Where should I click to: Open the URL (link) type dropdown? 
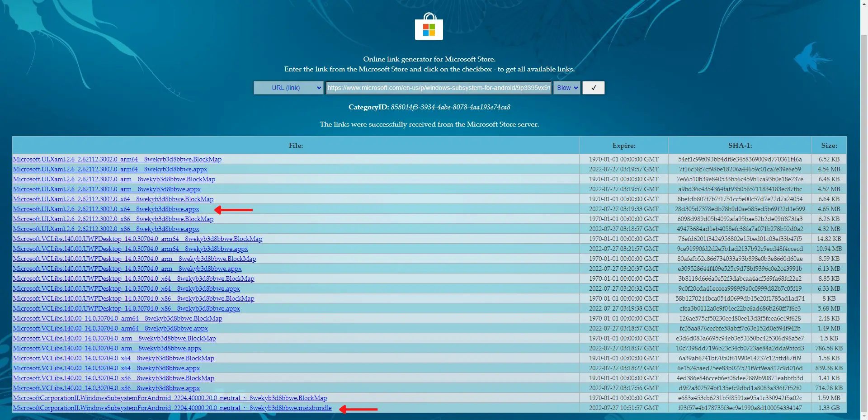288,88
